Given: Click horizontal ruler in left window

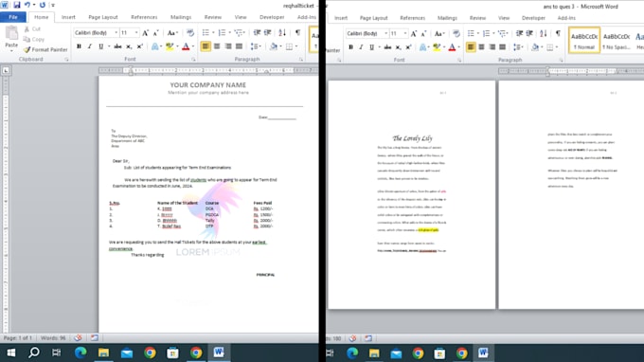Looking at the screenshot, I should (x=207, y=70).
